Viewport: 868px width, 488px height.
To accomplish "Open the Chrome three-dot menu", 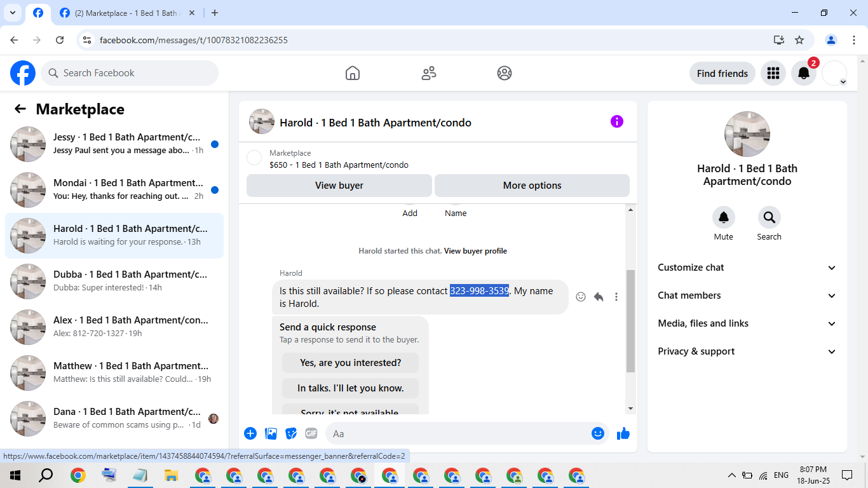I will coord(853,40).
